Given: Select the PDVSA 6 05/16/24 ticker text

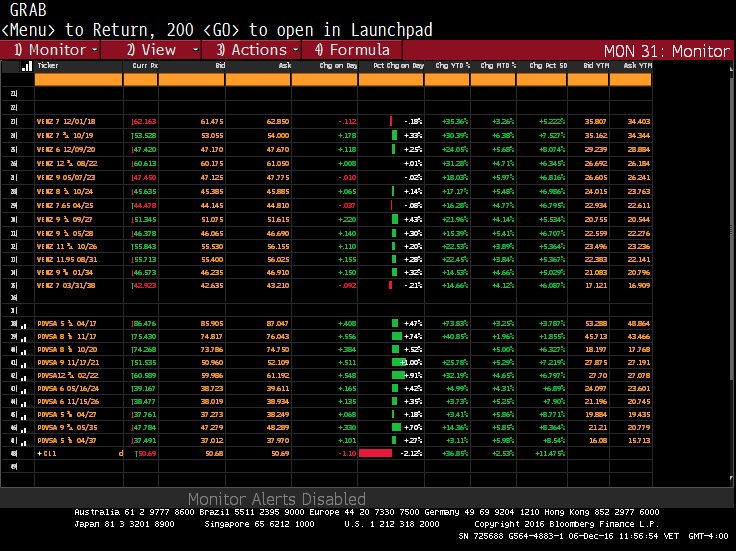Looking at the screenshot, I should click(x=68, y=389).
